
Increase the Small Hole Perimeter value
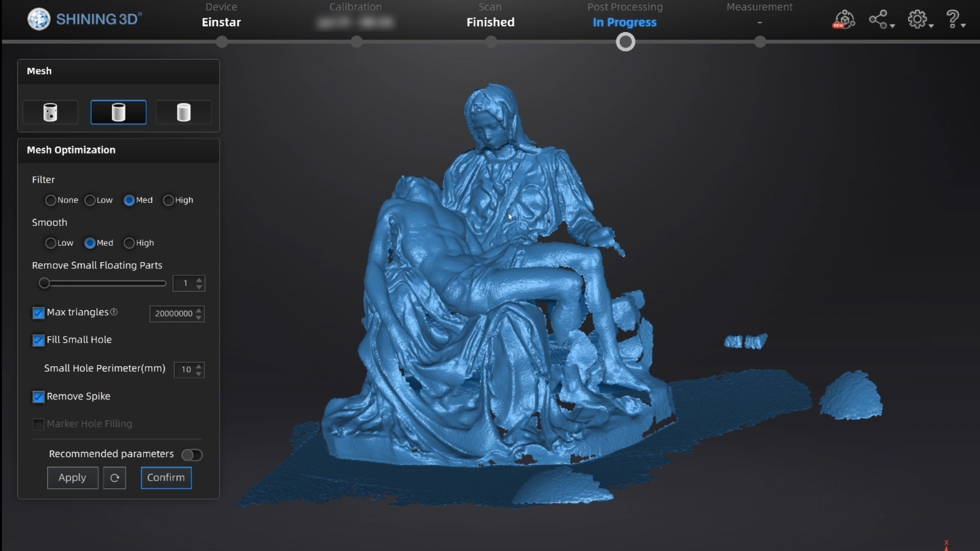[x=199, y=366]
